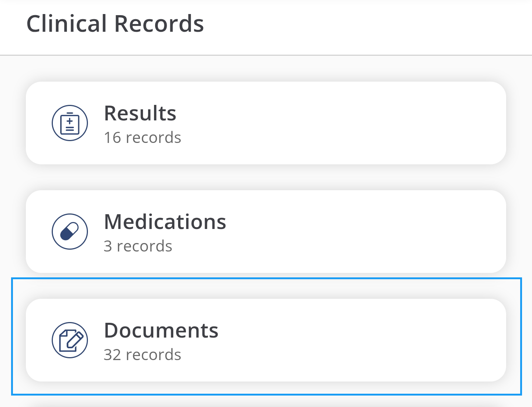The image size is (532, 407).
Task: Tap empty right side of Results card
Action: 406,123
